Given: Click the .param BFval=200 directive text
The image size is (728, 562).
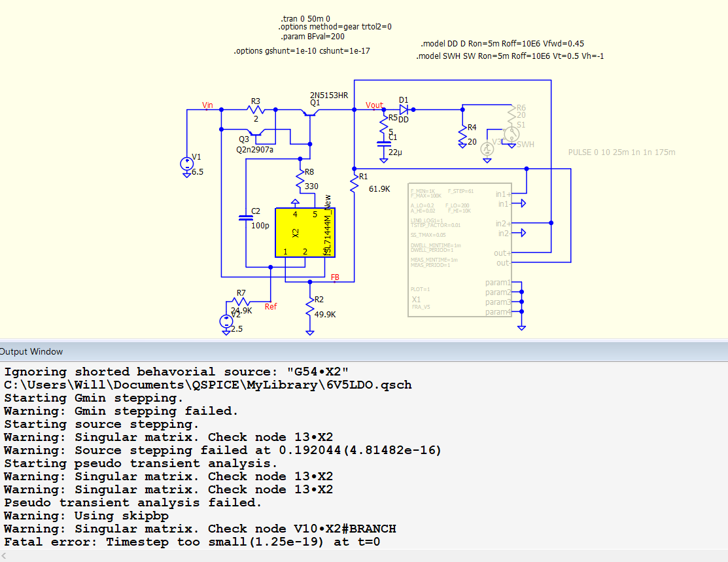Looking at the screenshot, I should (312, 37).
